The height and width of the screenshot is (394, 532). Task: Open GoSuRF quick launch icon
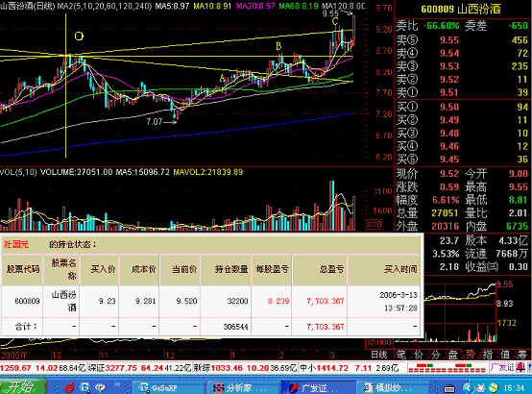[85, 387]
